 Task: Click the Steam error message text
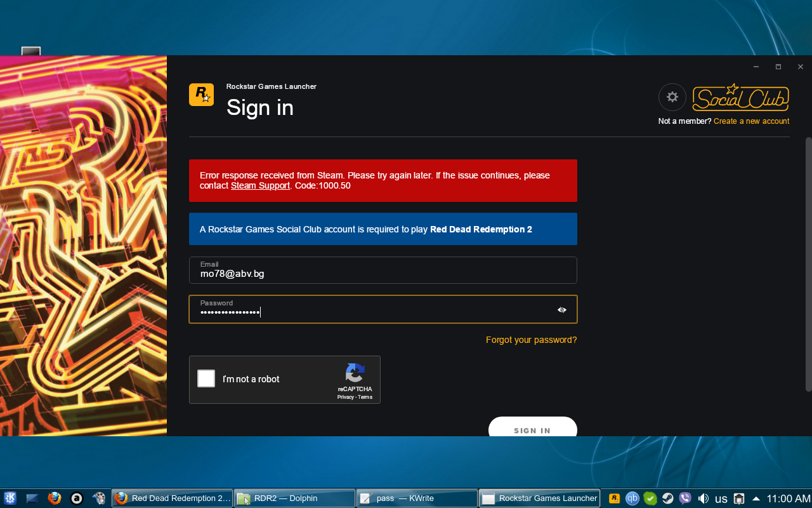375,180
